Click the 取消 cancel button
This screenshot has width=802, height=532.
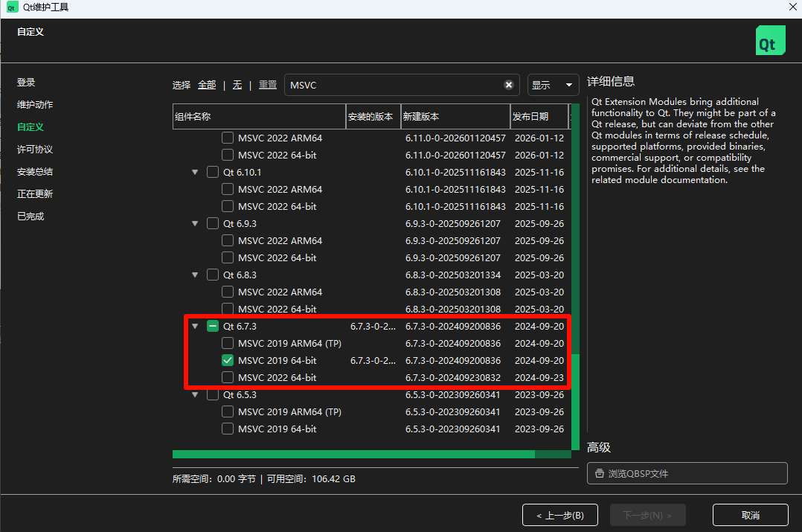pyautogui.click(x=751, y=515)
